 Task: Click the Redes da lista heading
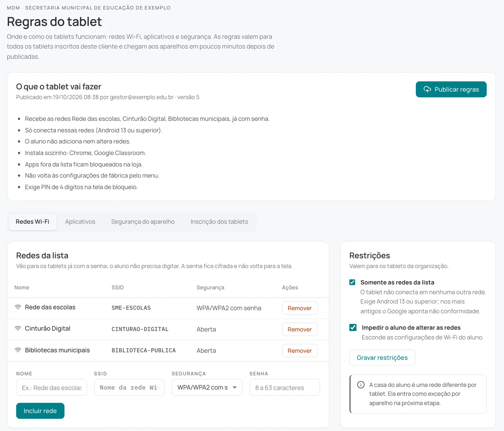42,255
